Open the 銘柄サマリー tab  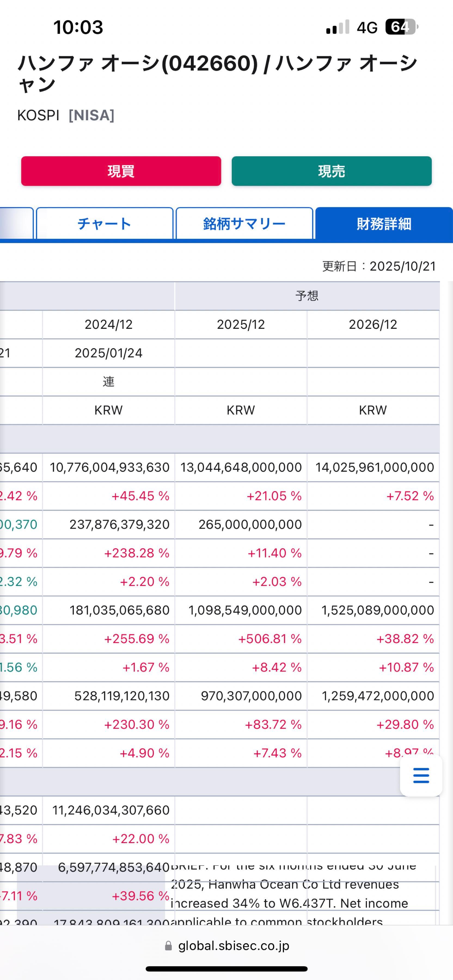(x=244, y=224)
